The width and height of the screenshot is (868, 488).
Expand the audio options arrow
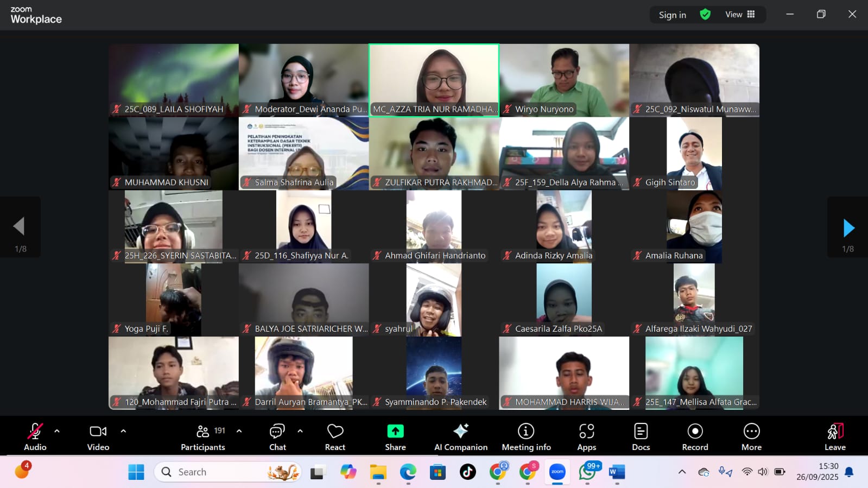pos(57,431)
